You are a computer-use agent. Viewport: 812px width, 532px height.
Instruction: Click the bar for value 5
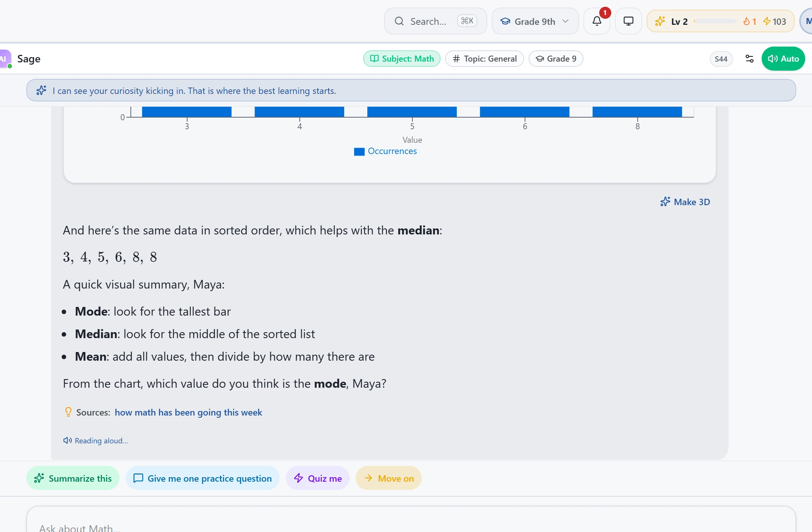coord(412,112)
